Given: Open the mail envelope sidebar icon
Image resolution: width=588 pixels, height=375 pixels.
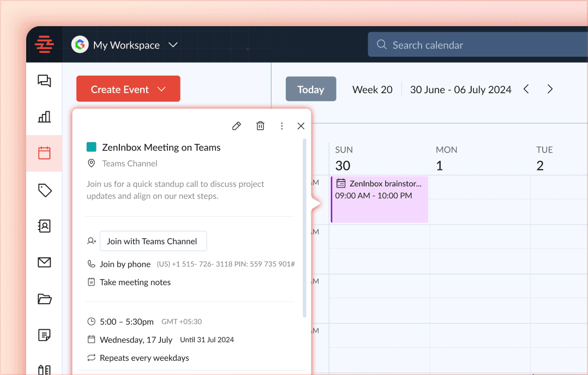Looking at the screenshot, I should tap(44, 262).
